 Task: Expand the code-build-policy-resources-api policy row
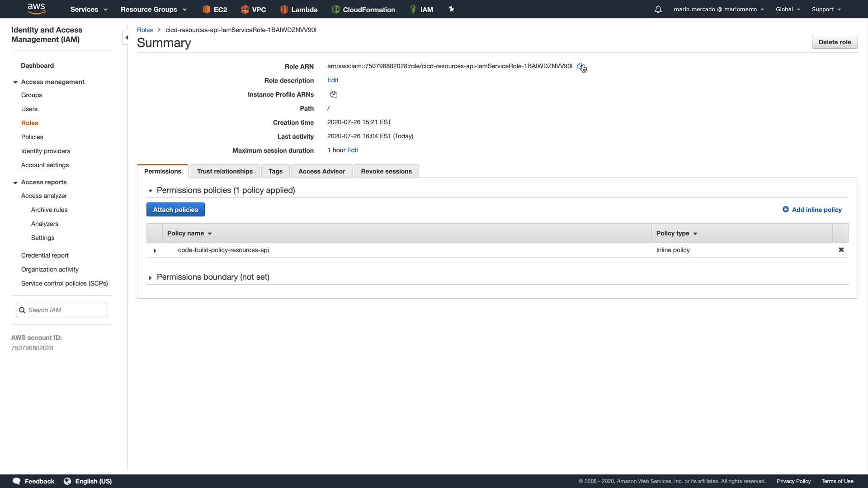pyautogui.click(x=155, y=250)
